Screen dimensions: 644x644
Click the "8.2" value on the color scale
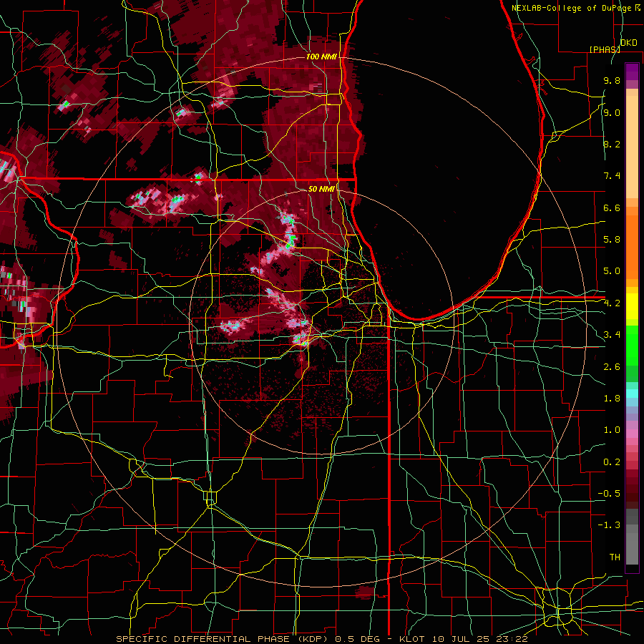tap(612, 144)
